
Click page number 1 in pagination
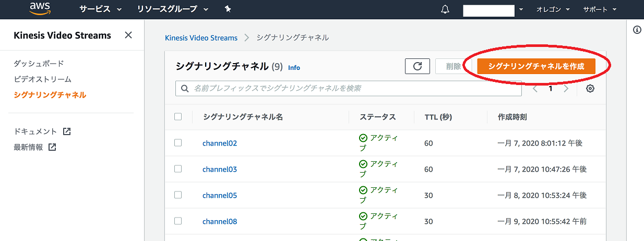click(550, 89)
